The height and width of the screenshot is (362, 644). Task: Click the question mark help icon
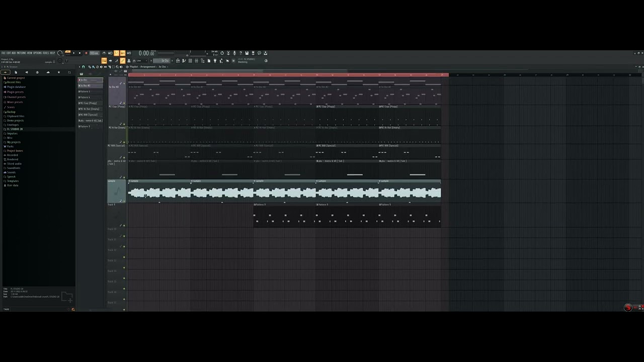pos(240,53)
